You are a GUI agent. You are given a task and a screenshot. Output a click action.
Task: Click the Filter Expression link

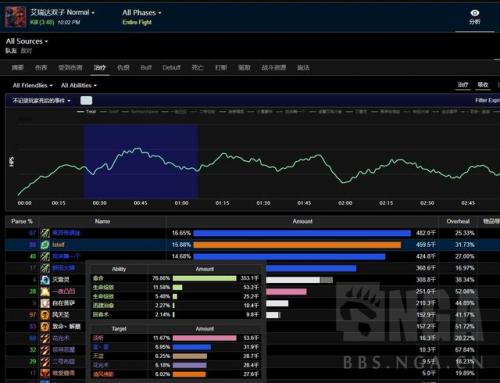click(x=487, y=100)
